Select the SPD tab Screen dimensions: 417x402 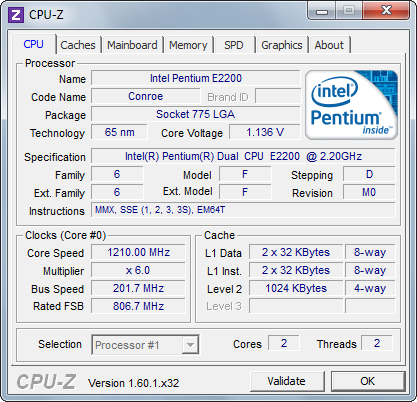coord(234,45)
